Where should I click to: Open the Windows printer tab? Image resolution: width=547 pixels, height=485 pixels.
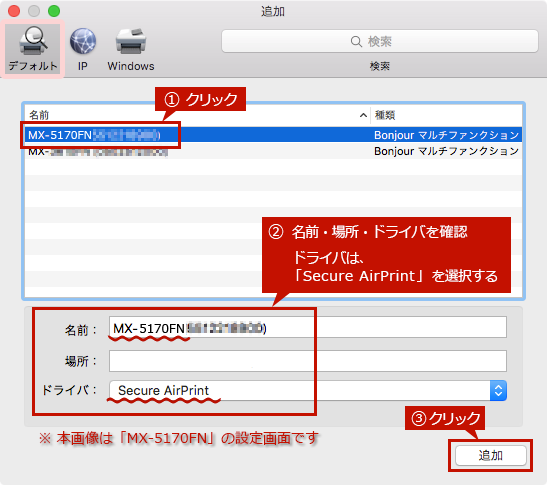pos(131,49)
